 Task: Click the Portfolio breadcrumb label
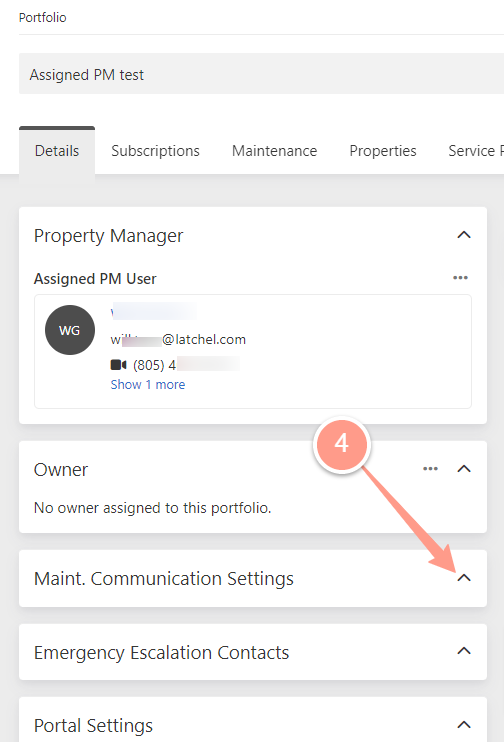tap(43, 18)
